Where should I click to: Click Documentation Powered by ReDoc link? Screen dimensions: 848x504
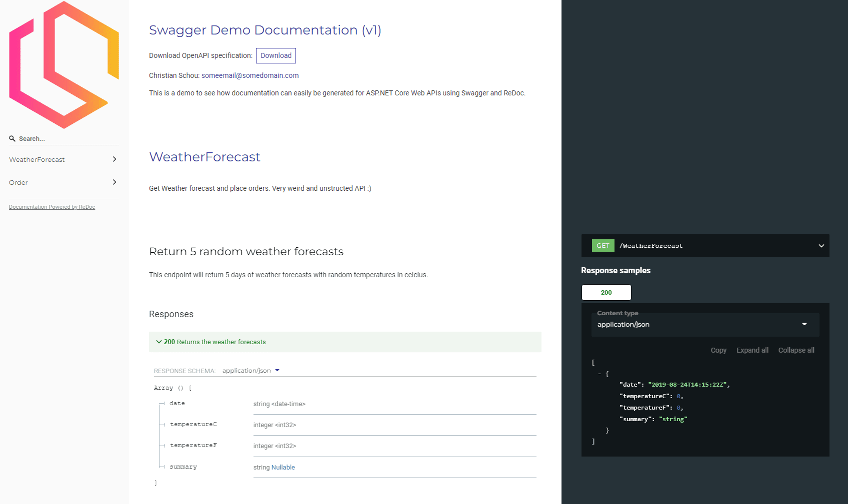pos(52,206)
